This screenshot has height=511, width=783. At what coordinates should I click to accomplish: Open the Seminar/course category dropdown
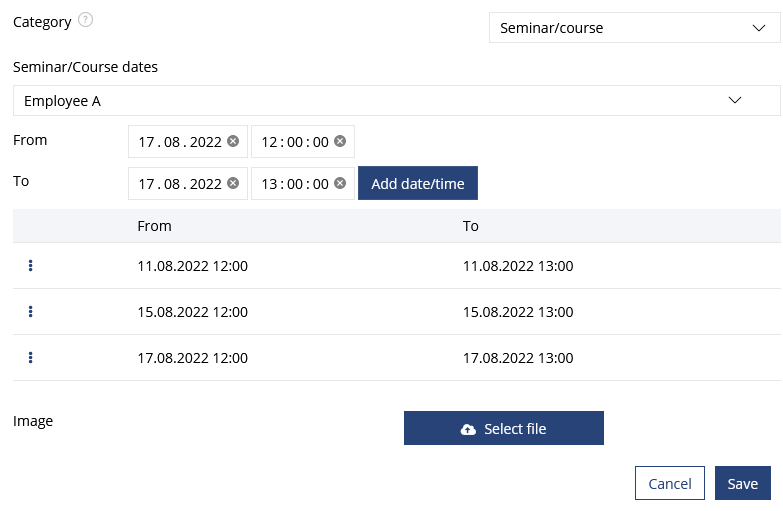(634, 28)
